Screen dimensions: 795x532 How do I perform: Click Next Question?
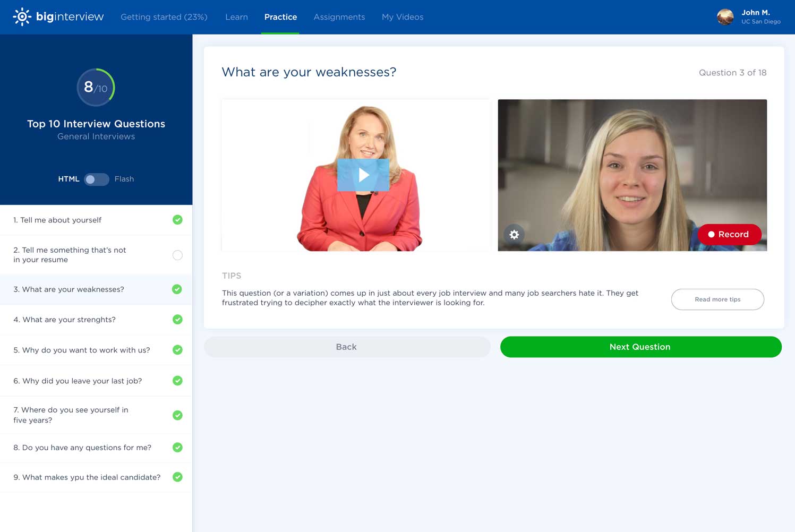coord(640,346)
